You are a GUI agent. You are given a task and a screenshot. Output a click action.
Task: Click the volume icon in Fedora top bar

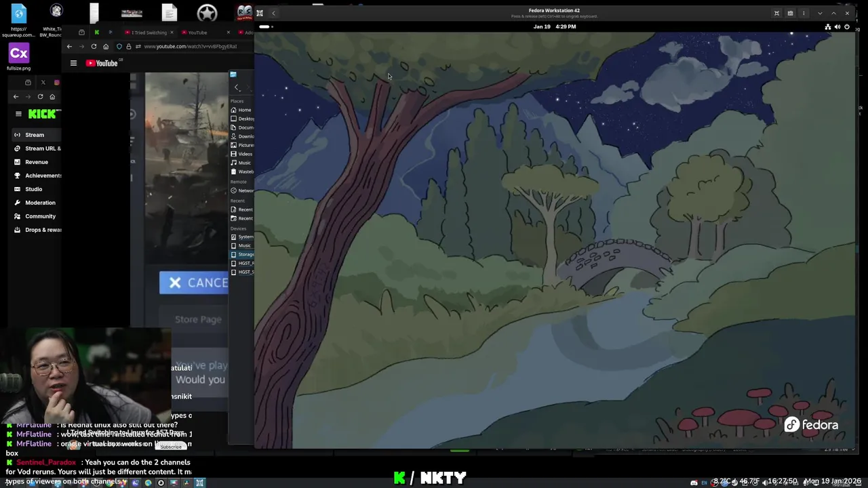pos(837,26)
